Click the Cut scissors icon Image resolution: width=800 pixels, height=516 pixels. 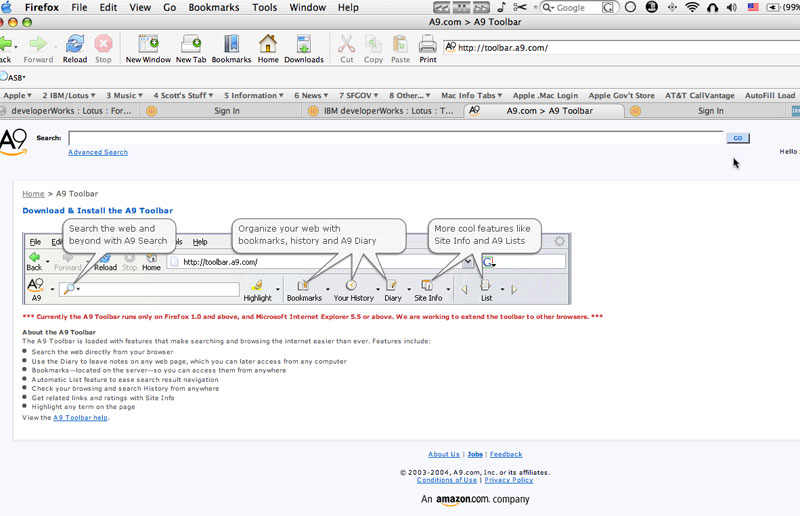click(346, 44)
